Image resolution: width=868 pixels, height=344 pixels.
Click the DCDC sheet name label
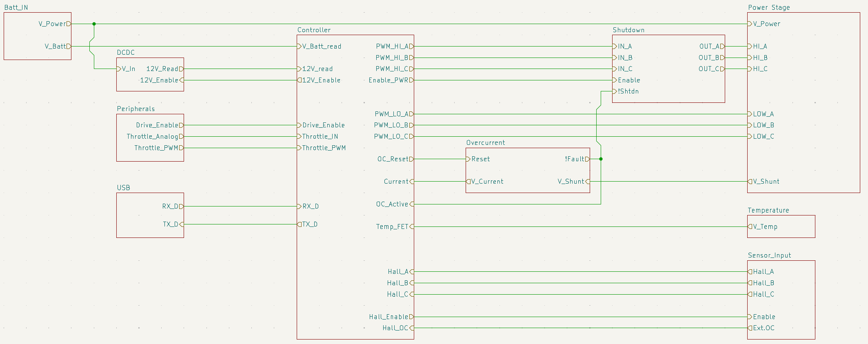(x=126, y=53)
